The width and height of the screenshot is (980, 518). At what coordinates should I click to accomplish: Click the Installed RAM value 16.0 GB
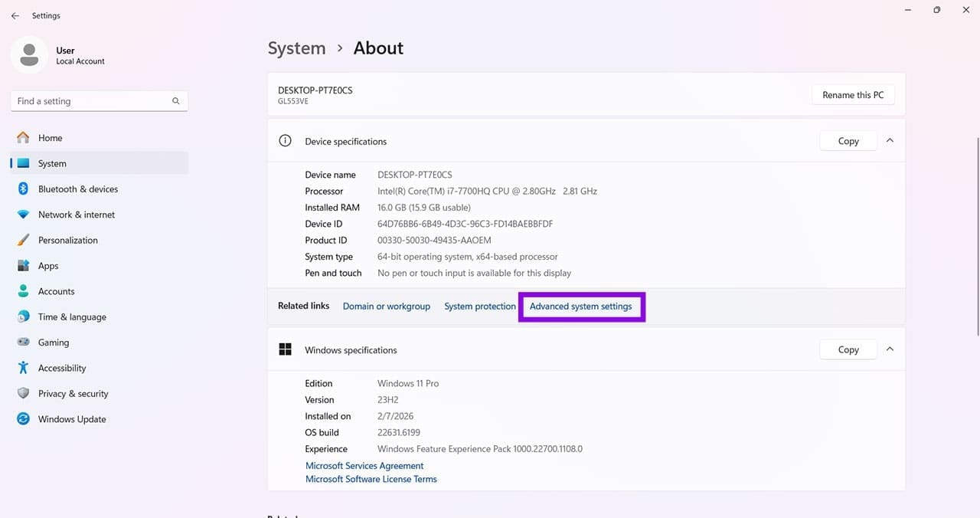[424, 208]
